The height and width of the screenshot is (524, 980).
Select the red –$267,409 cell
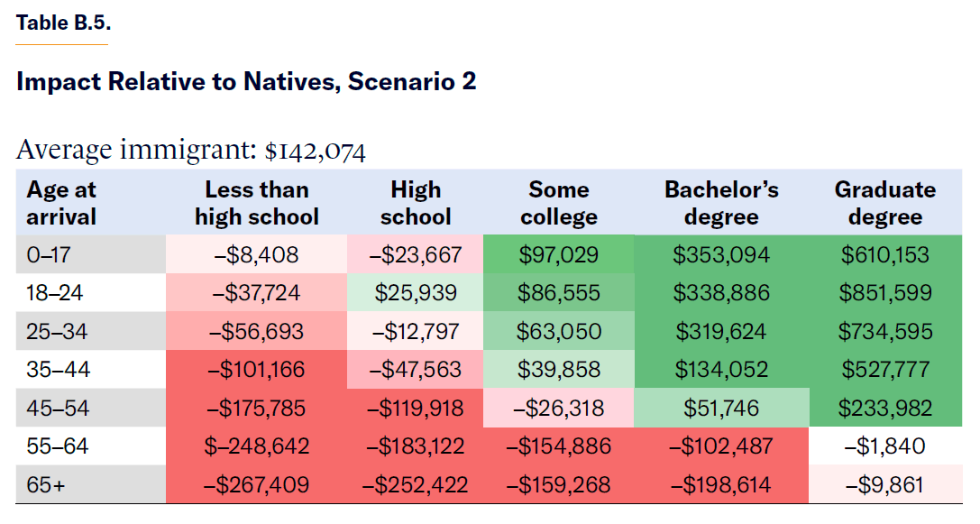pos(257,485)
